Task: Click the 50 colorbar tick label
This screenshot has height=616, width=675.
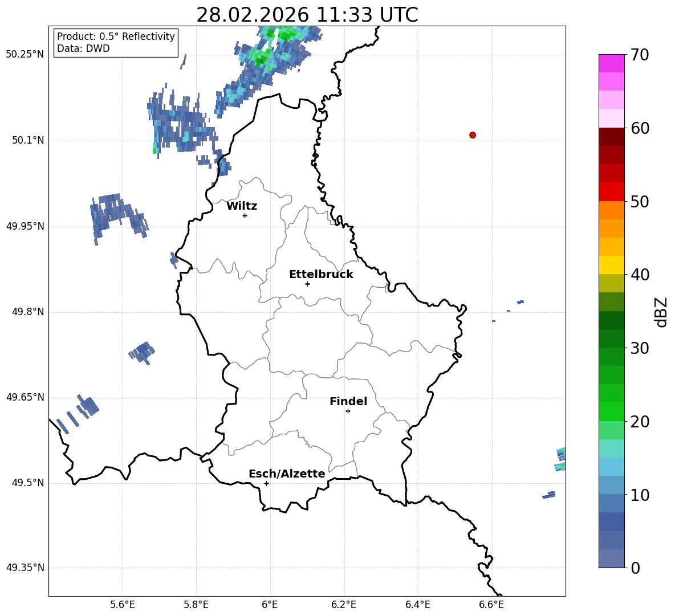Action: click(640, 202)
